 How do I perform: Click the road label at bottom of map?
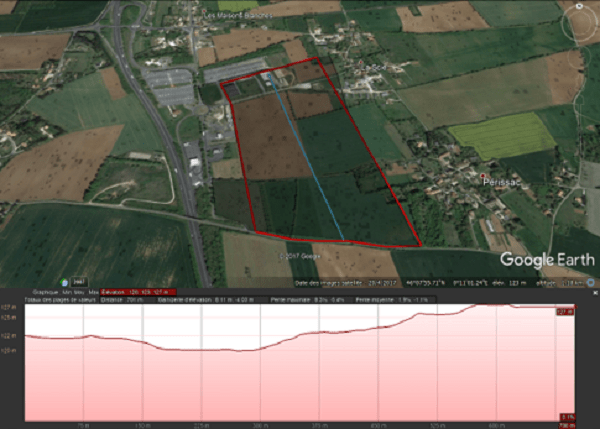(x=298, y=255)
